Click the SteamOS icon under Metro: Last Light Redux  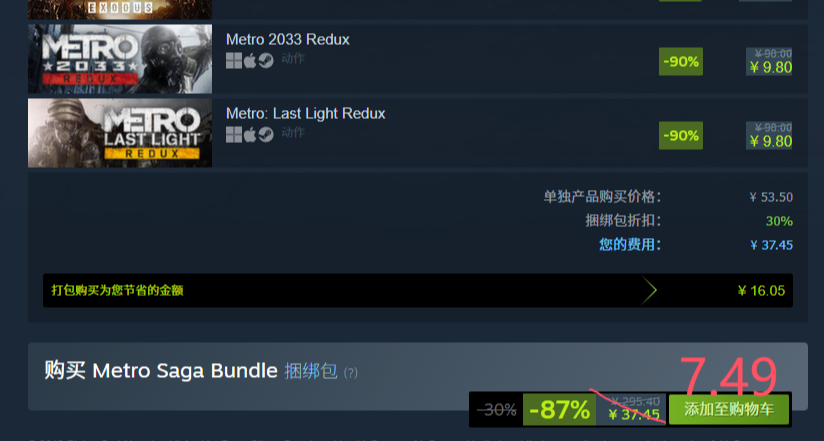pos(266,135)
